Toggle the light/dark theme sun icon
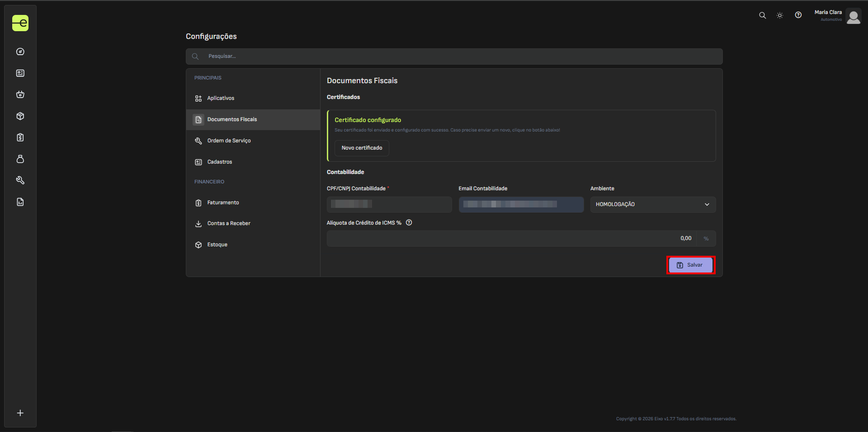Screen dimensions: 868x432 (x=780, y=15)
